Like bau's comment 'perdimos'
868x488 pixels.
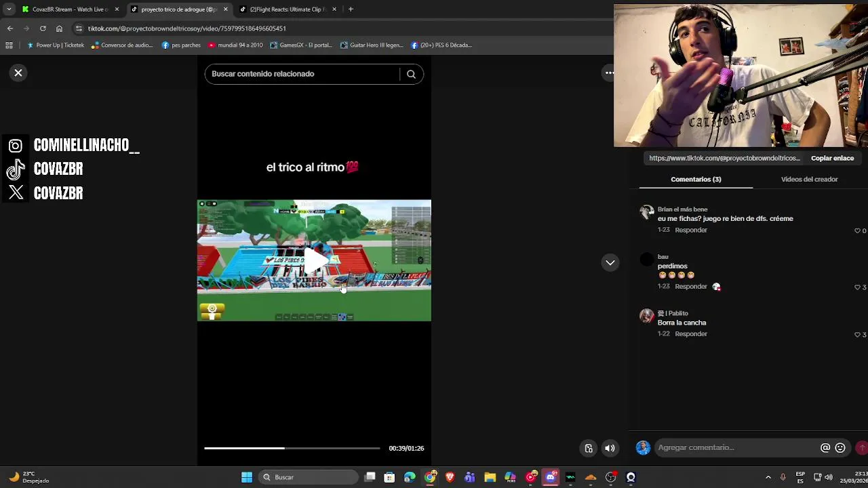[858, 287]
